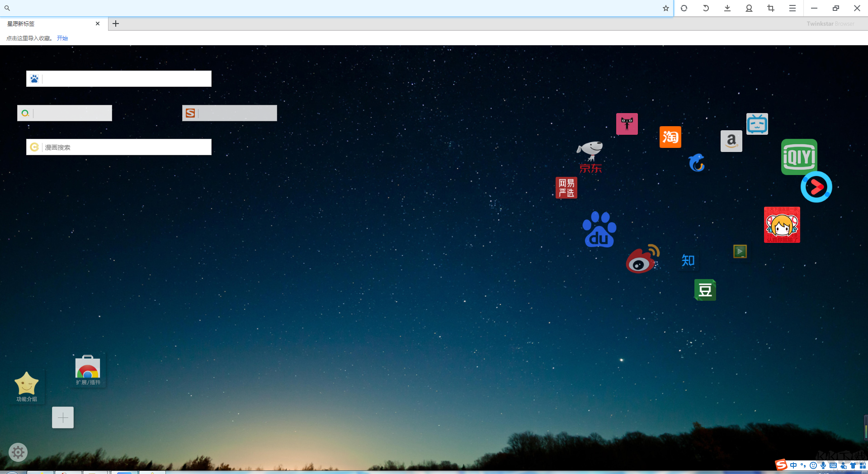Click the magnifier icon in the address bar
Screen dimensions: 868x474
7,8
